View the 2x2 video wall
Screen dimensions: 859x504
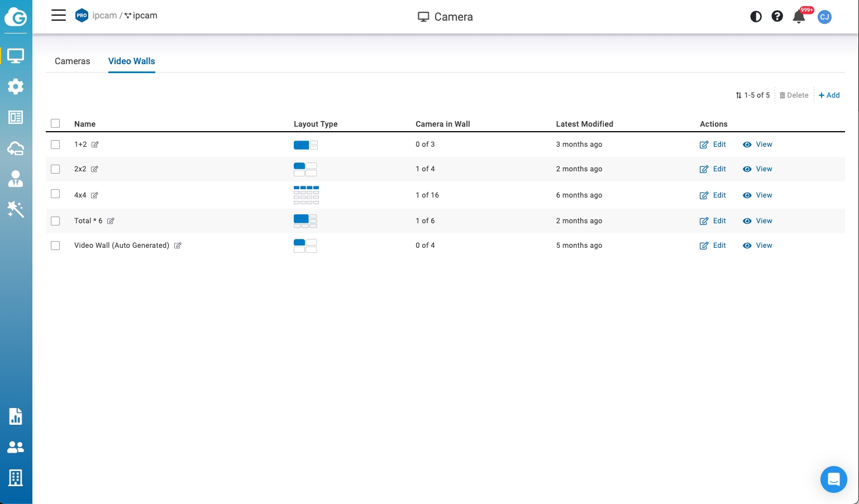click(757, 169)
